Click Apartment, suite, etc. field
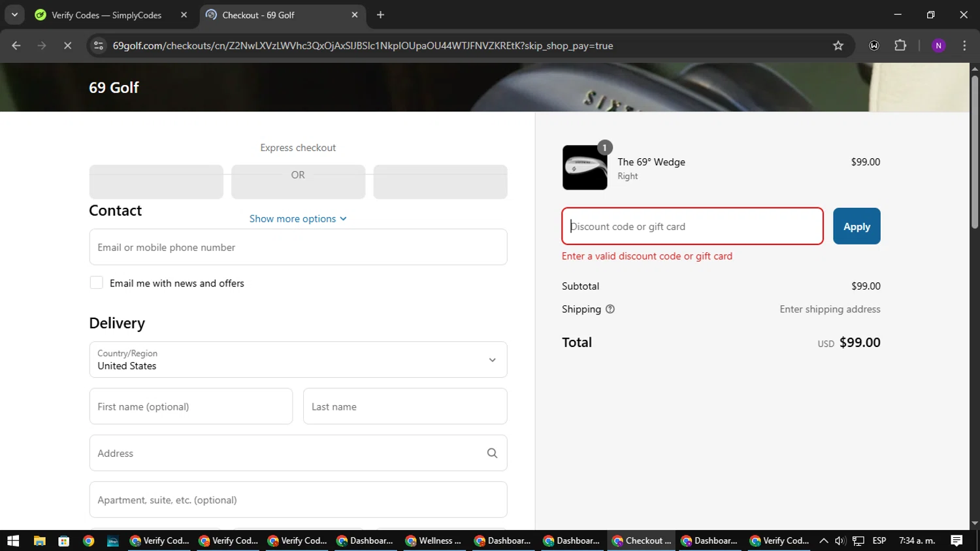 [x=298, y=500]
